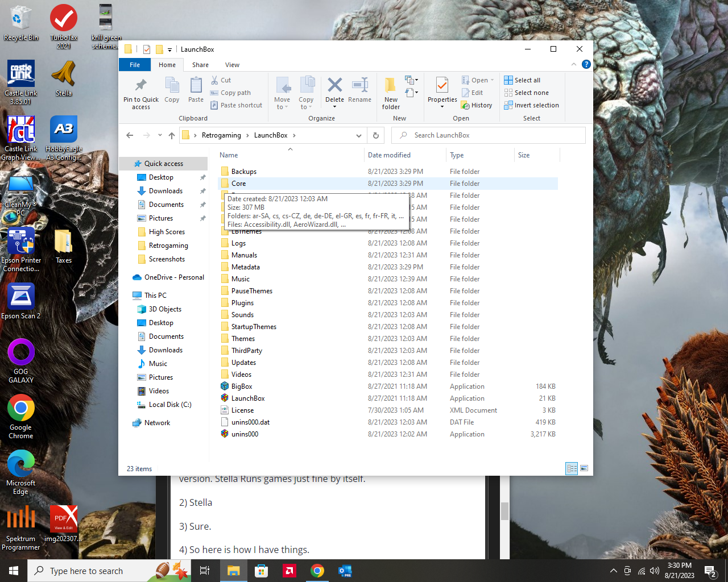The height and width of the screenshot is (582, 728).
Task: Collapse the ribbon with chevron
Action: pos(573,64)
